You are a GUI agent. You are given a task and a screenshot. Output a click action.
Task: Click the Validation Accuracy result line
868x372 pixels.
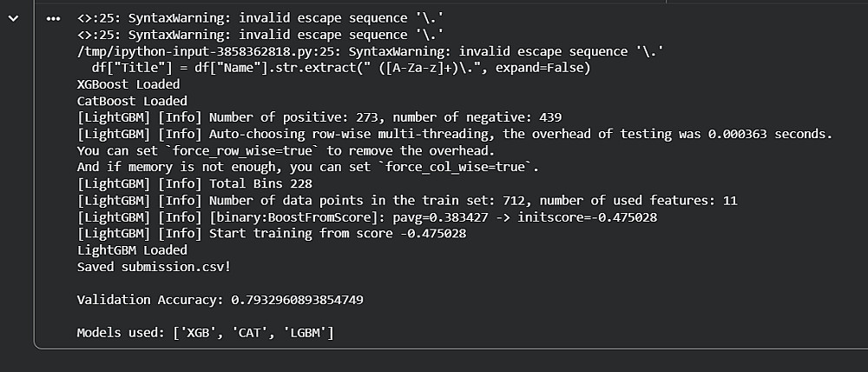[220, 300]
